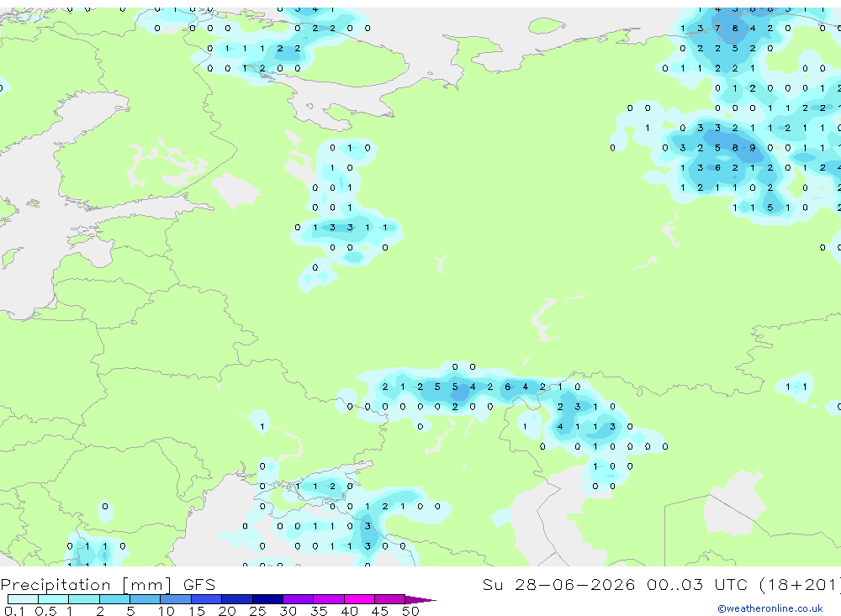The height and width of the screenshot is (616, 841).
Task: Select the 30–35 mm purple legend swatch
Action: coord(298,599)
